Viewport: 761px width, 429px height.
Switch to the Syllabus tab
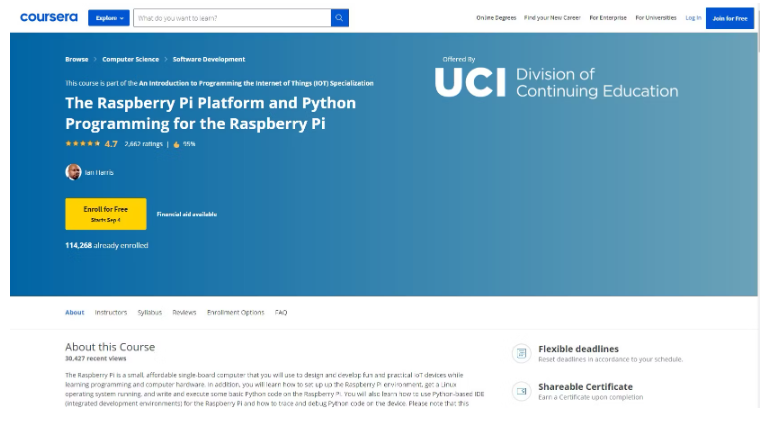(149, 313)
